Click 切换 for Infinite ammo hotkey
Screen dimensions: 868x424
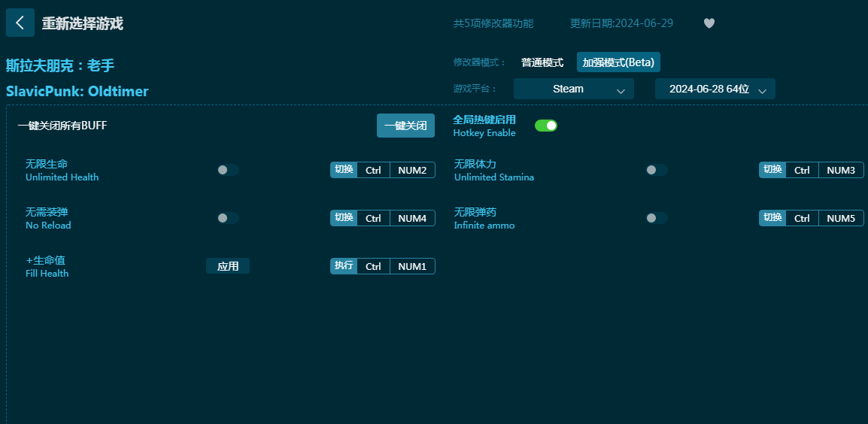[x=772, y=218]
